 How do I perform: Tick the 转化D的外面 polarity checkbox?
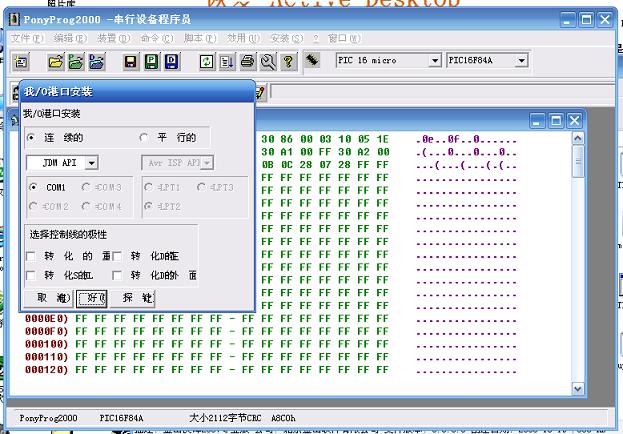tap(117, 275)
